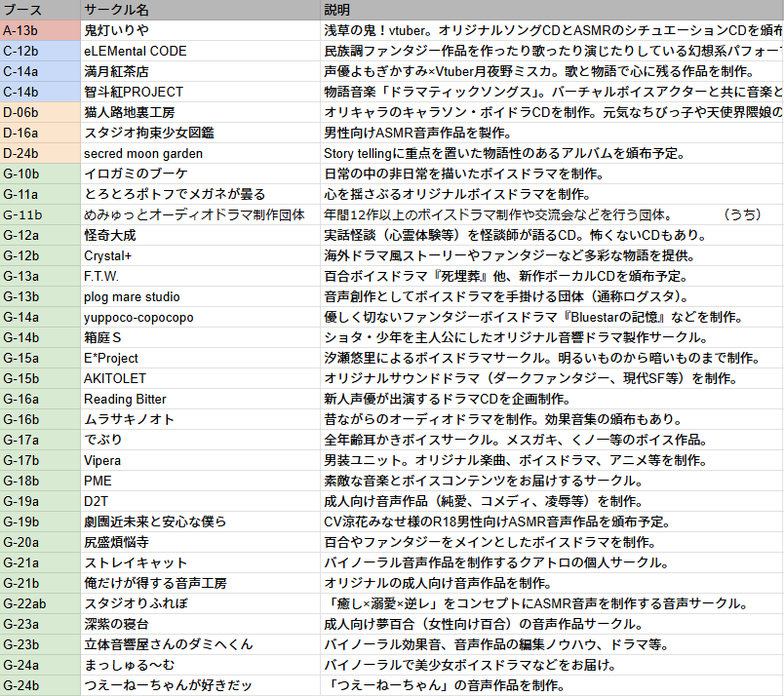Click booth cell D-16a
Viewport: 784px width, 696px height.
pos(40,133)
